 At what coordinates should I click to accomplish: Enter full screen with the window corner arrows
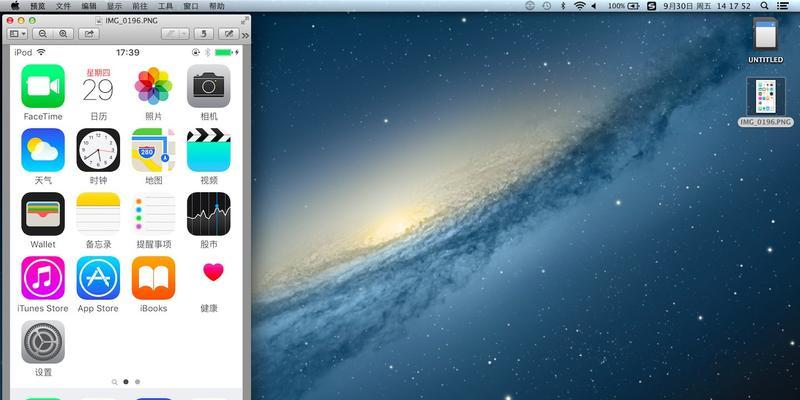245,20
